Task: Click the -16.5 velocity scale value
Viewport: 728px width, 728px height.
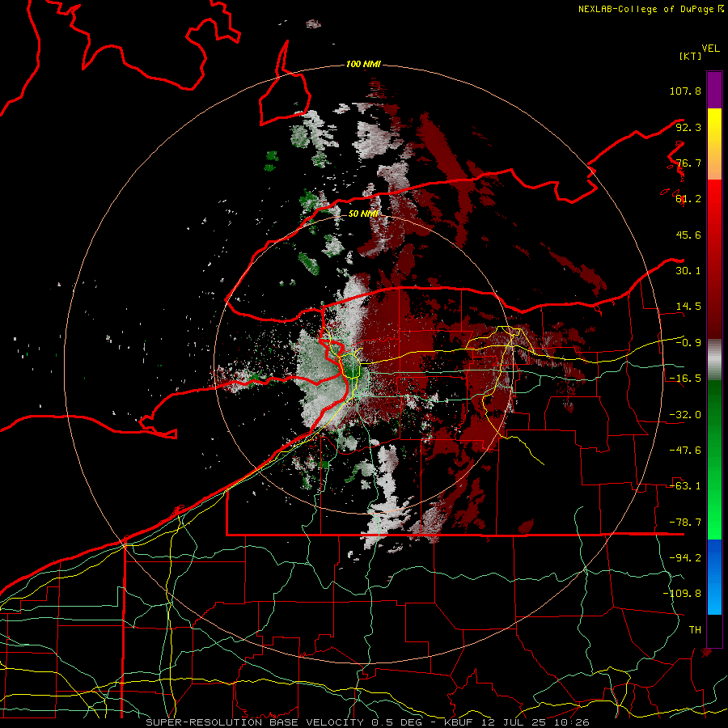Action: pyautogui.click(x=685, y=379)
